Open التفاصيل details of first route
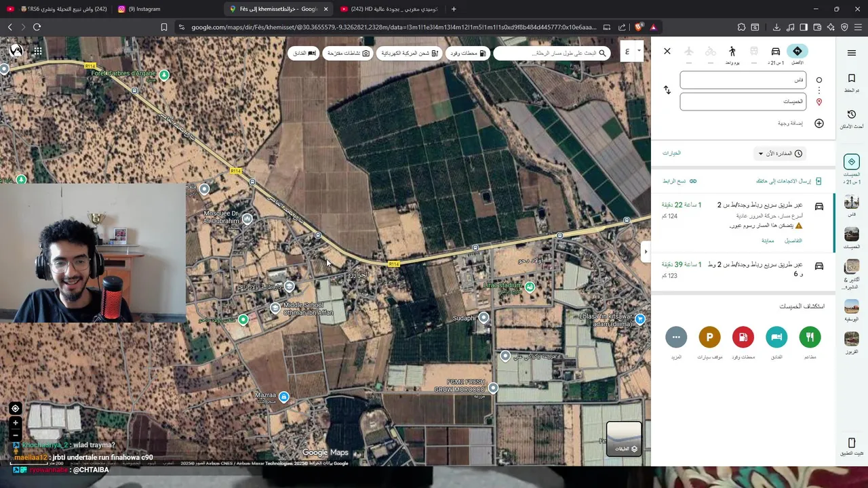Screen dimensions: 868x488 tap(793, 241)
